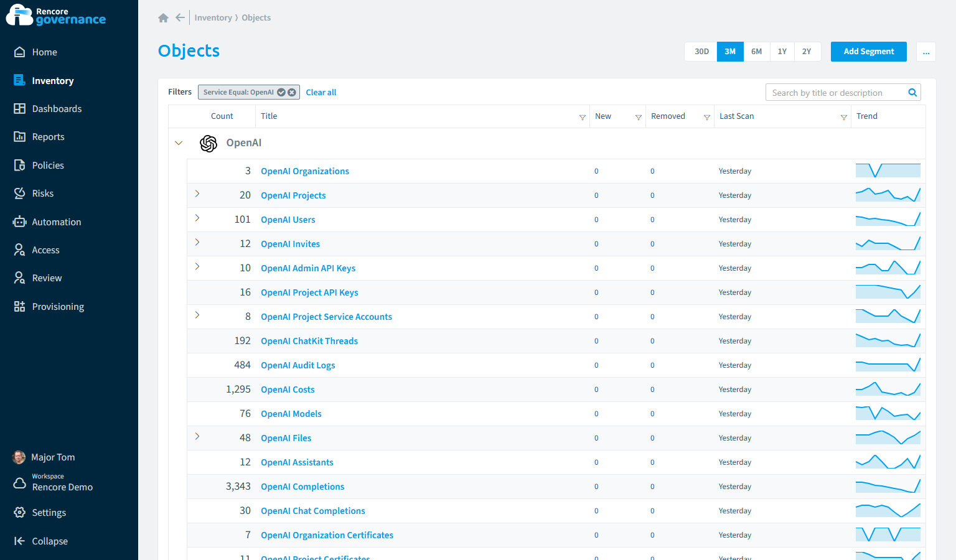
Task: Expand the OpenAI Project Service Accounts row
Action: pyautogui.click(x=197, y=315)
